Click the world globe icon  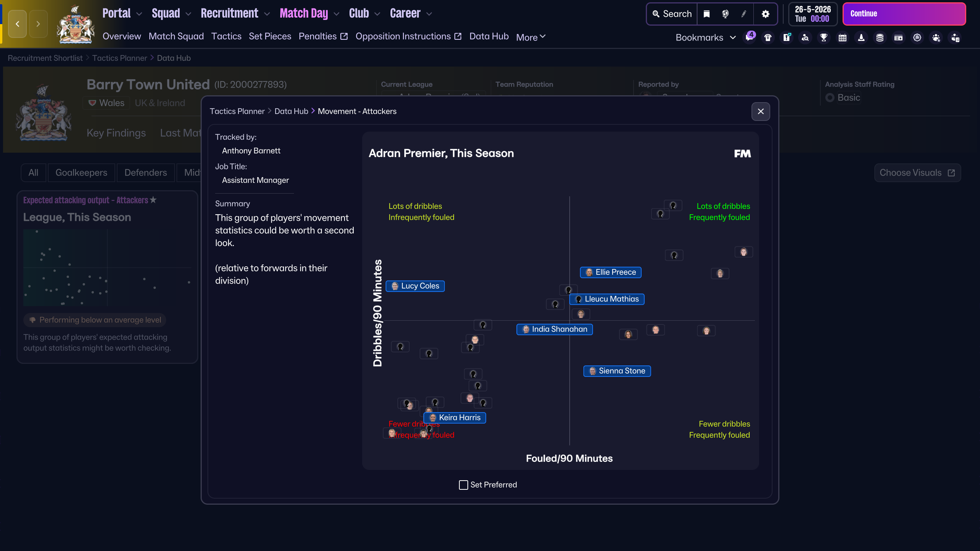[725, 14]
